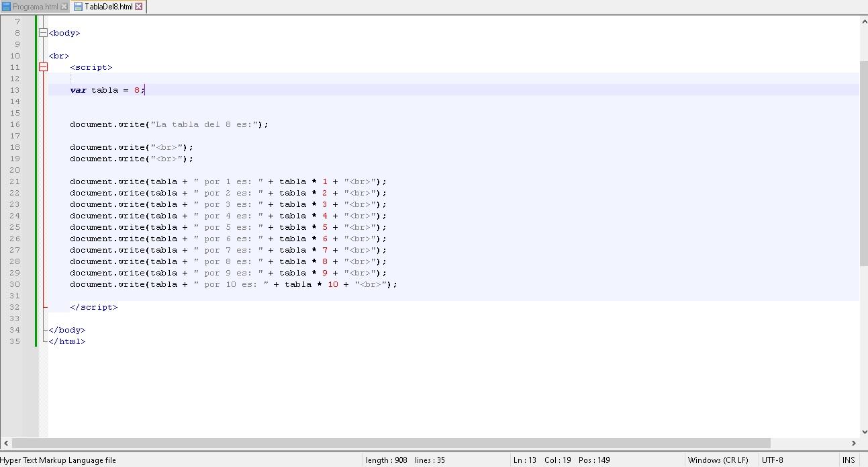Click the closing </html> tag
This screenshot has height=467, width=868.
click(x=67, y=341)
